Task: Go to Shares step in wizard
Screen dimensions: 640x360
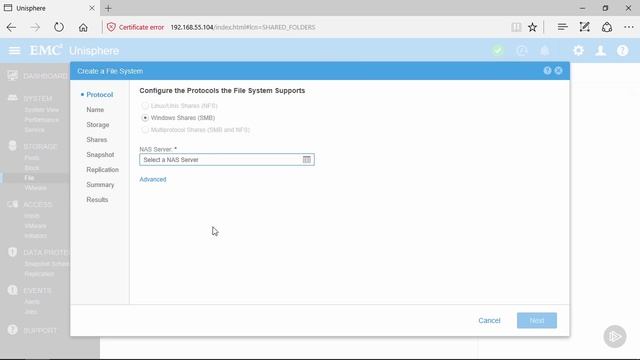Action: (97, 140)
